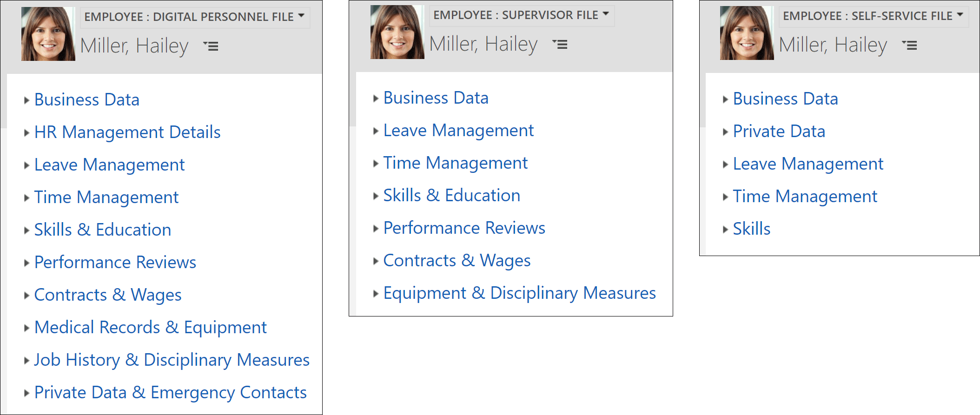
Task: Click employee photo in Supervisor File panel
Action: point(397,32)
